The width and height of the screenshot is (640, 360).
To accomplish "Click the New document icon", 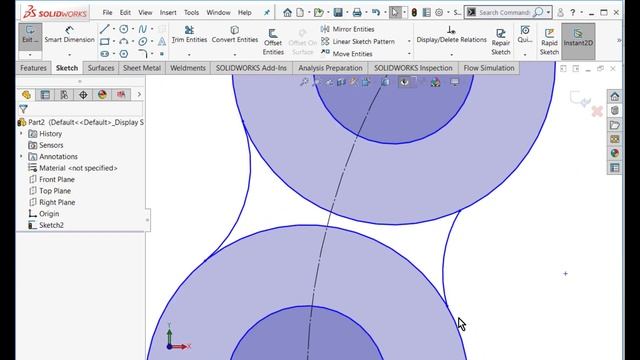I will coord(300,13).
